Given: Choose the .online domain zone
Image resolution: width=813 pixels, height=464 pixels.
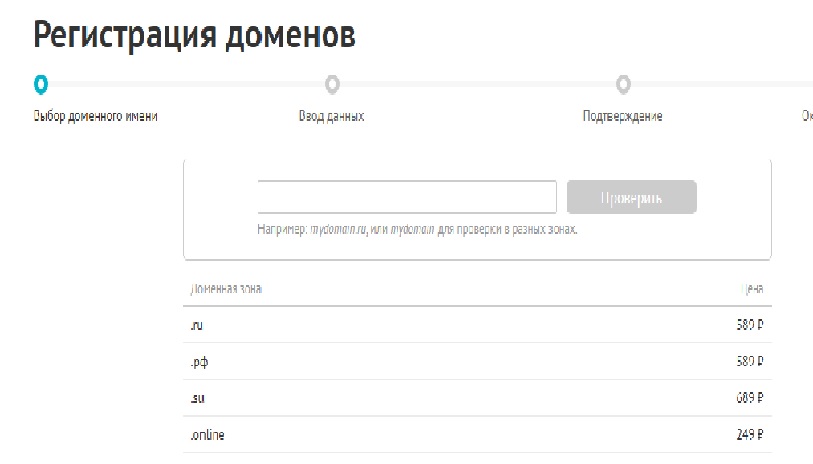Looking at the screenshot, I should tap(207, 435).
